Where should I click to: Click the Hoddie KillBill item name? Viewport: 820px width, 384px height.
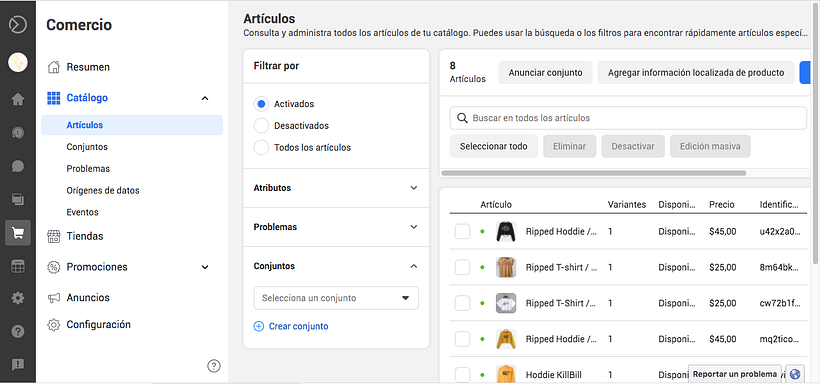point(553,375)
